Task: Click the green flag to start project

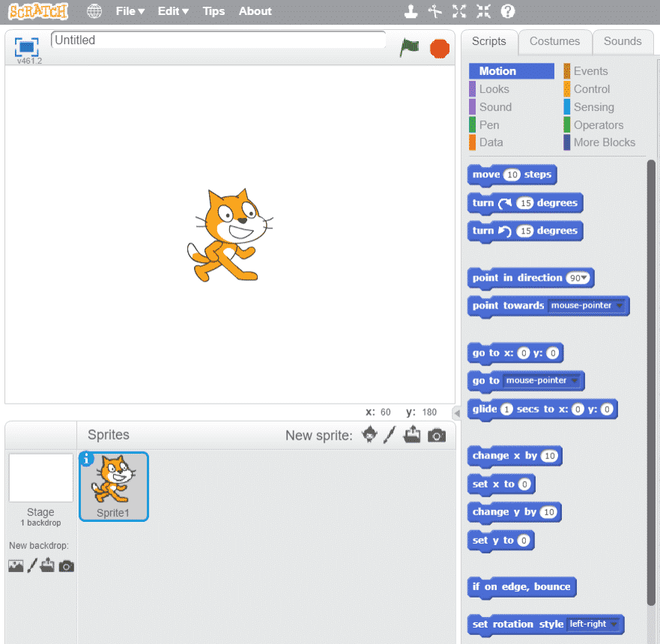Action: click(x=409, y=49)
